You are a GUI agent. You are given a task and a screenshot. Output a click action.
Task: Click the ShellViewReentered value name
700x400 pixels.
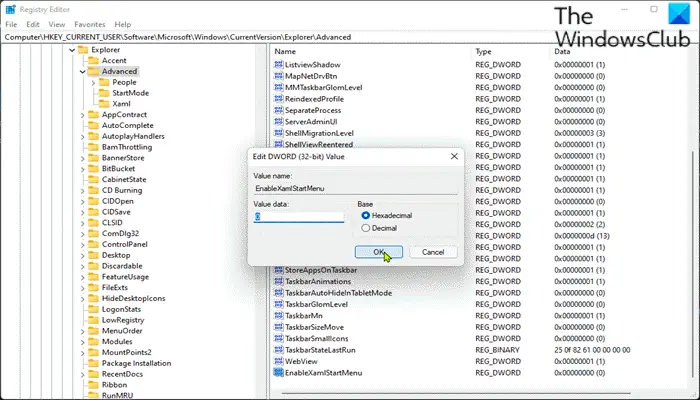click(x=319, y=144)
